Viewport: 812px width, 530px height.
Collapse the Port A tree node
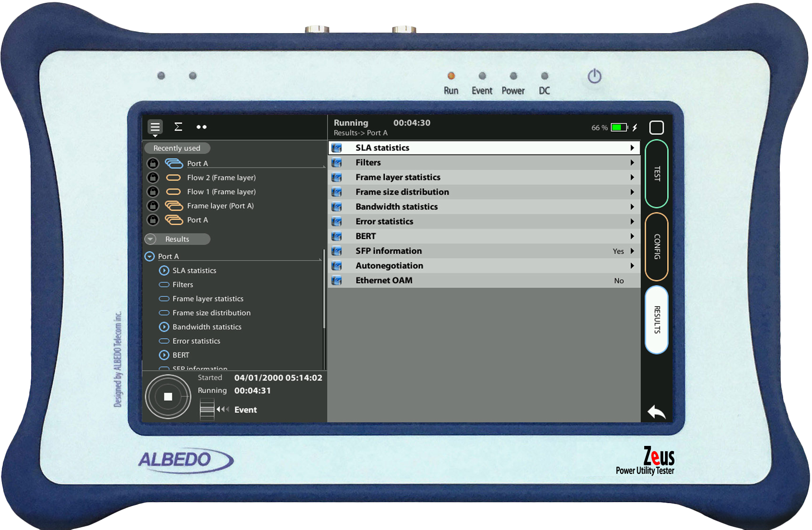click(149, 256)
